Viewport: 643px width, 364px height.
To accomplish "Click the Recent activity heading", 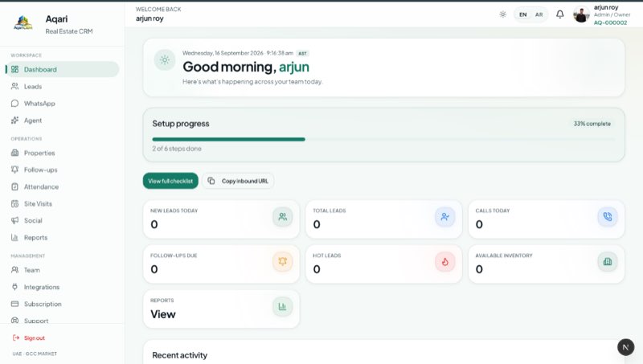I will [179, 355].
